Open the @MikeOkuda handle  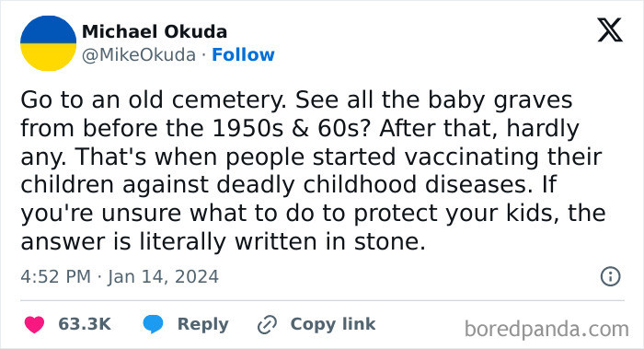139,55
